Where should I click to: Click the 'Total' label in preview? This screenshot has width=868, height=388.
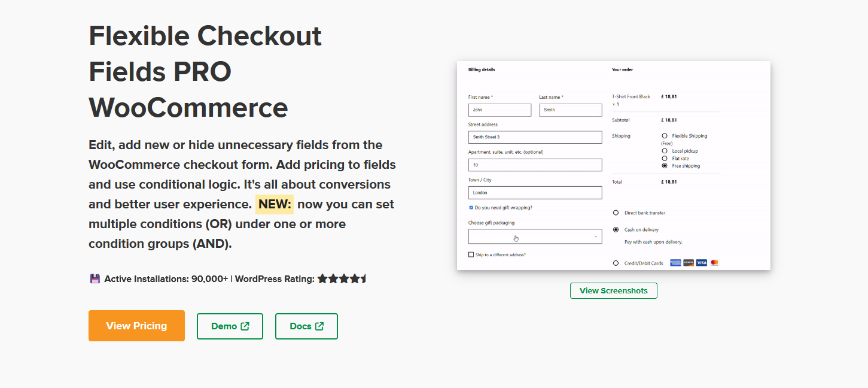coord(617,181)
